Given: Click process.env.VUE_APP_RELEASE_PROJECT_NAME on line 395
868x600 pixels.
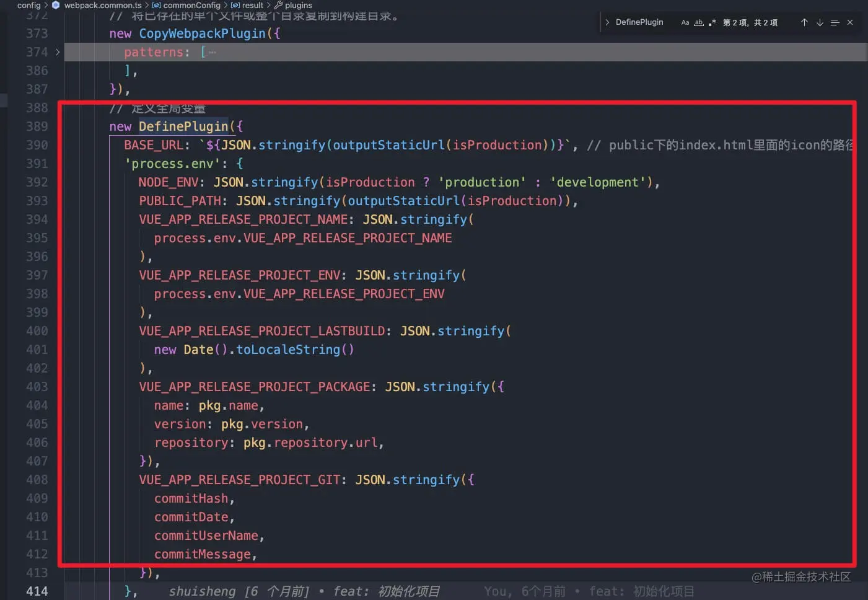Looking at the screenshot, I should click(302, 238).
